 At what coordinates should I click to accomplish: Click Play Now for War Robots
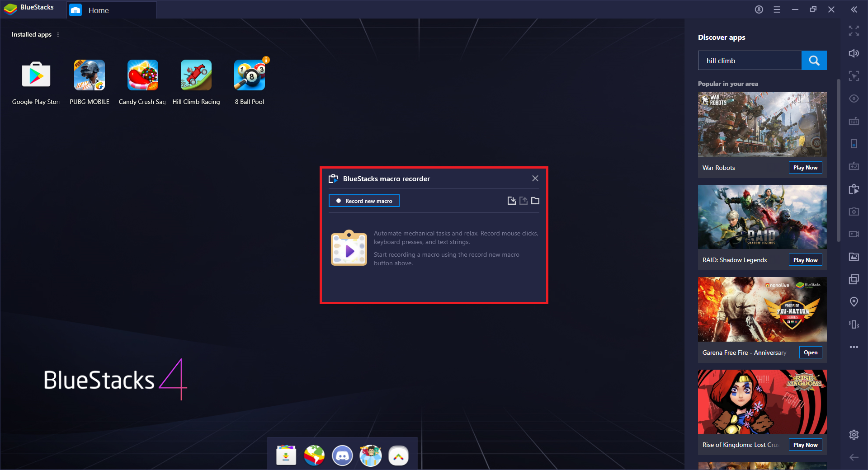click(x=806, y=168)
